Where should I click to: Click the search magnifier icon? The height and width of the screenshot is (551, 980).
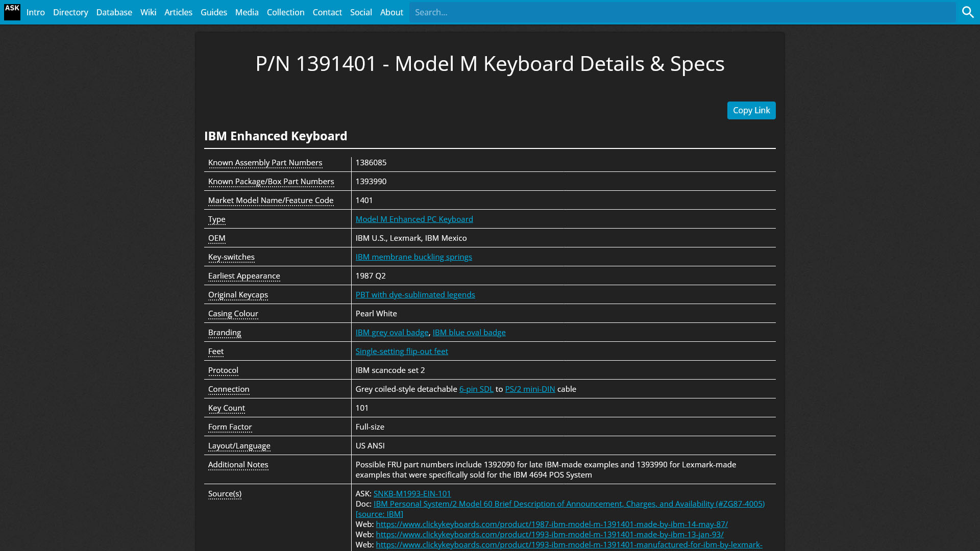[x=968, y=12]
